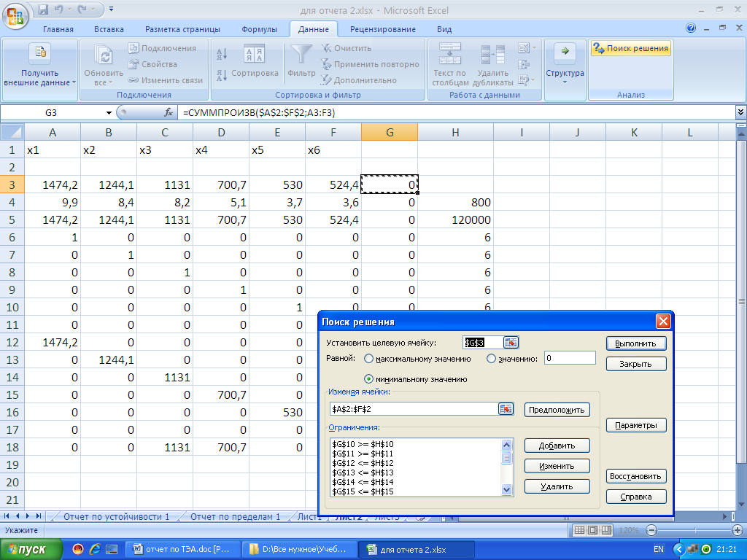Open Excel help question mark

(x=691, y=28)
